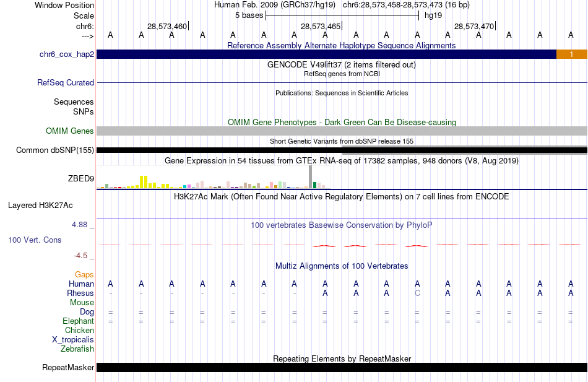Click the ZBED9 gene expression label
588x382 pixels.
(81, 178)
